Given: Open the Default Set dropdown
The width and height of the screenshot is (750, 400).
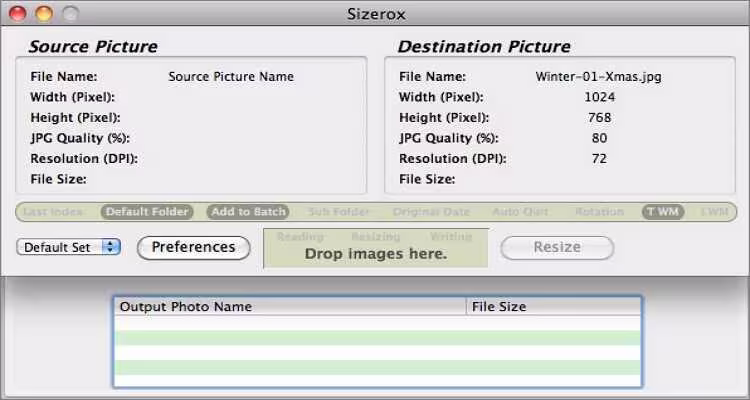Looking at the screenshot, I should point(69,247).
